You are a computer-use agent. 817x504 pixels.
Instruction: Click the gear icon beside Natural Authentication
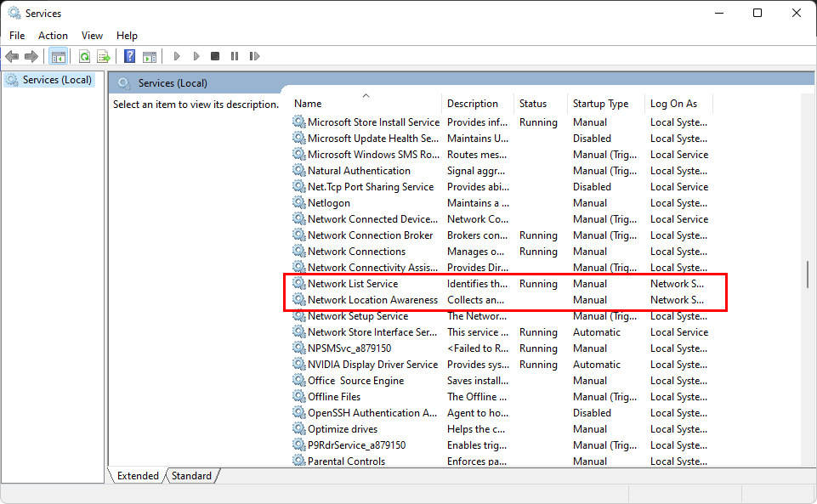(x=298, y=170)
